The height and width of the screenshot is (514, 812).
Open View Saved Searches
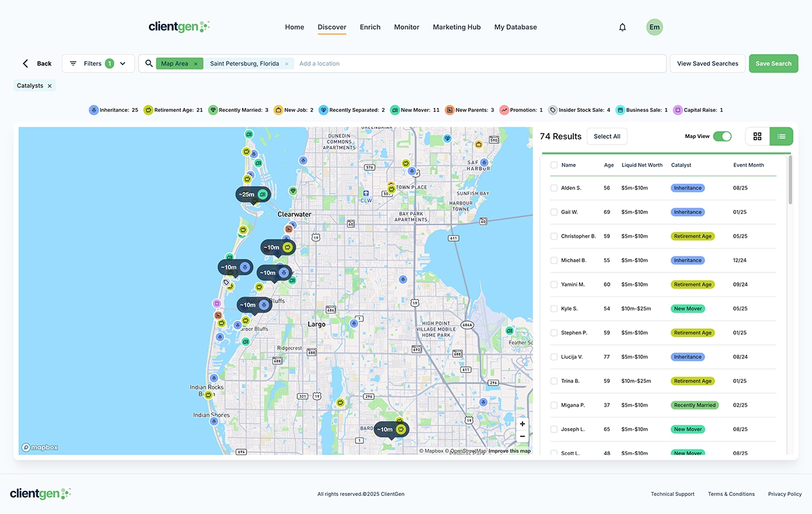coord(707,64)
